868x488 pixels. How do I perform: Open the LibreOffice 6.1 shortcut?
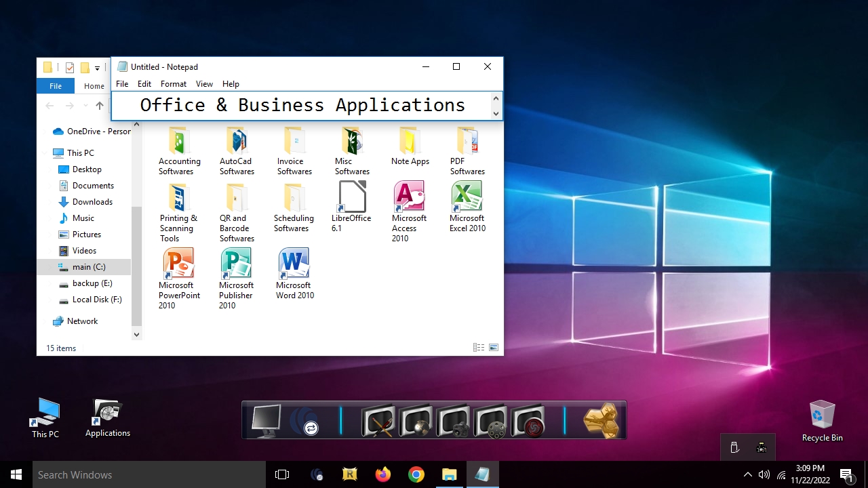[x=351, y=198]
